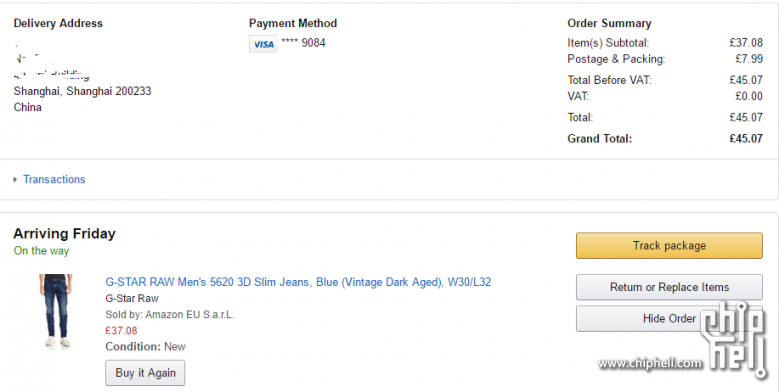Open the G-STAR RAW 3D Slim Jeans product link
The image size is (779, 392).
[x=298, y=282]
